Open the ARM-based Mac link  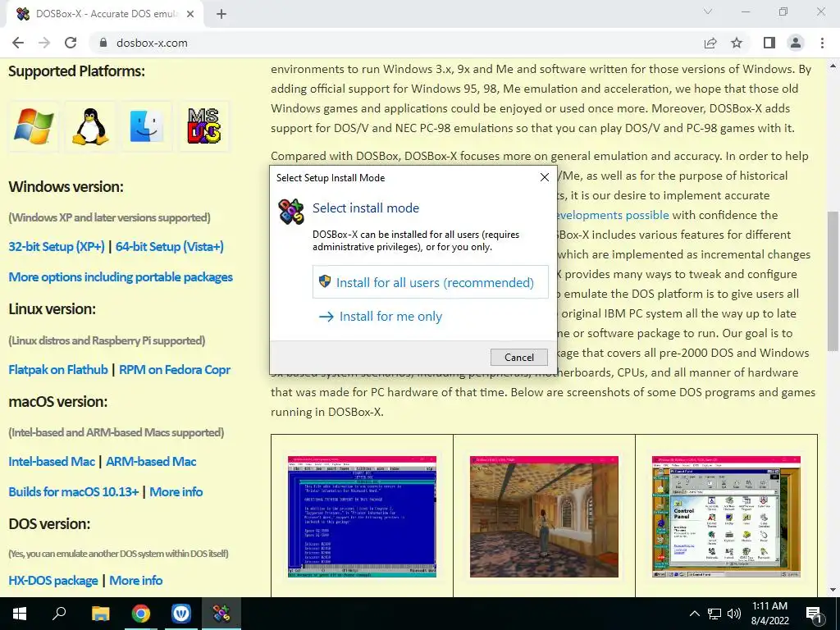coord(151,461)
